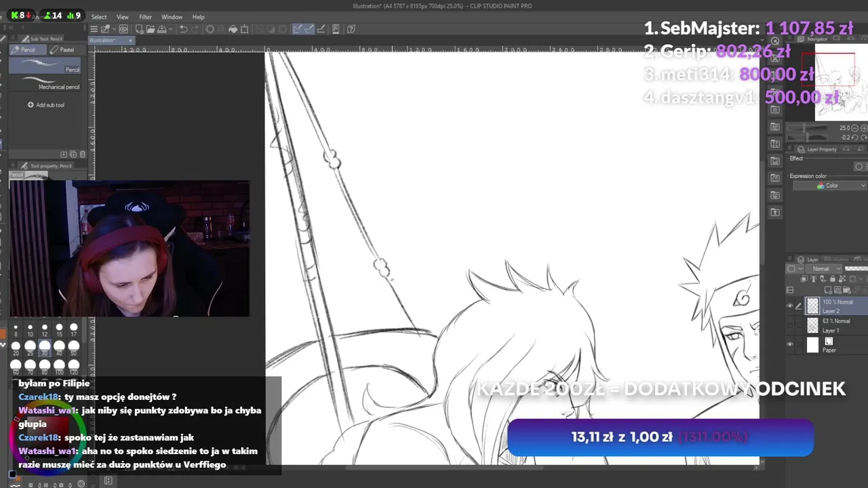Save the illustration with Save icon
This screenshot has height=488, width=868.
(x=161, y=28)
